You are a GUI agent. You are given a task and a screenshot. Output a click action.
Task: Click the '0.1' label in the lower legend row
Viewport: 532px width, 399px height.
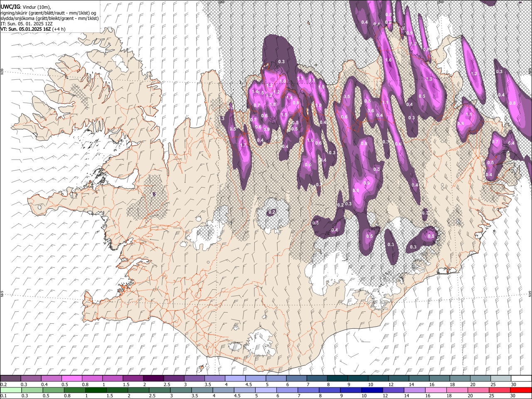(3, 396)
